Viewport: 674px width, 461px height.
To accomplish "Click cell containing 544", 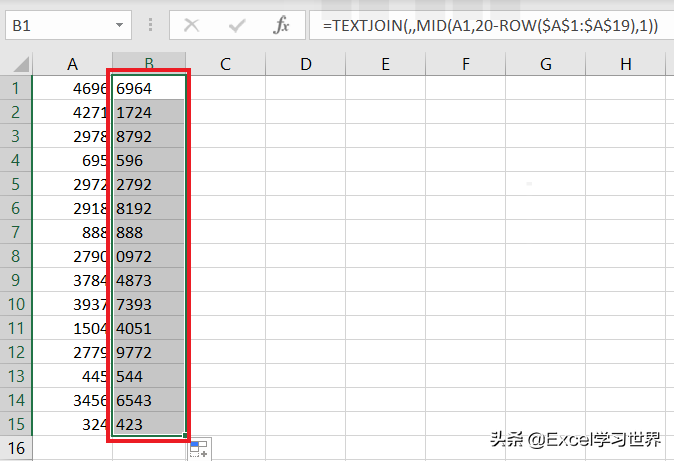I will coord(149,376).
